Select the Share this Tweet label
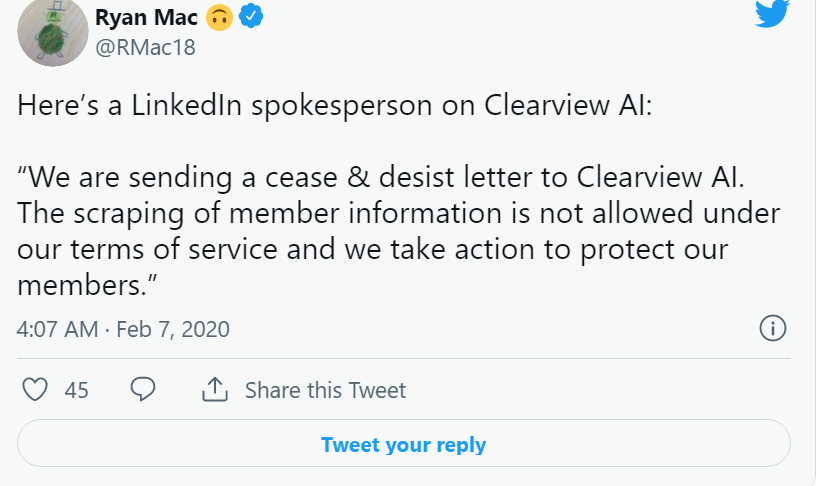This screenshot has height=486, width=817. [x=325, y=389]
